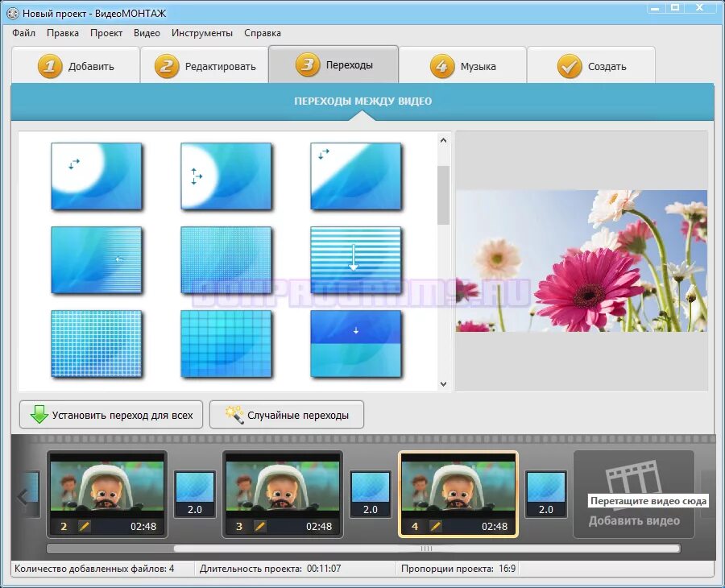
Task: Open the Создать tab
Action: [591, 65]
